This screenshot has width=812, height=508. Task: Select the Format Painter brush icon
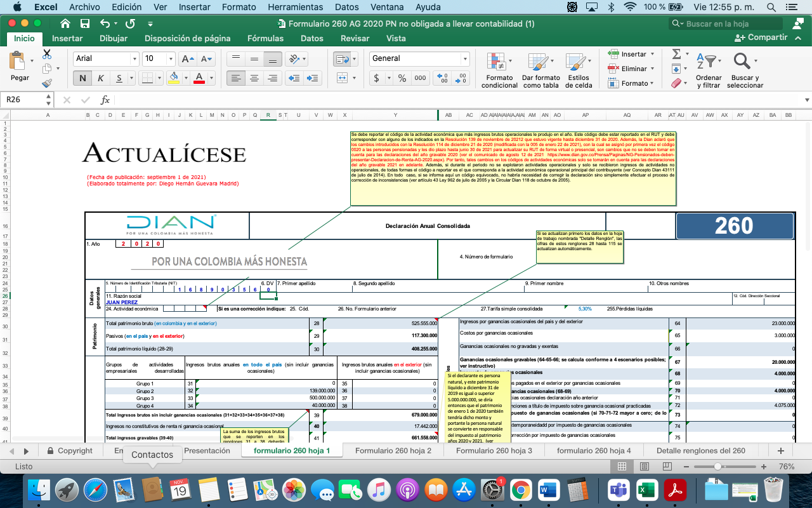pyautogui.click(x=47, y=83)
